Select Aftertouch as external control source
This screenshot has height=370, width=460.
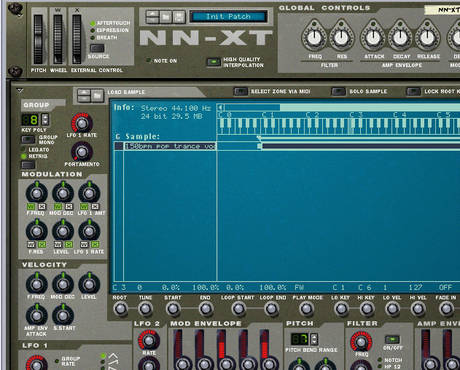[92, 23]
